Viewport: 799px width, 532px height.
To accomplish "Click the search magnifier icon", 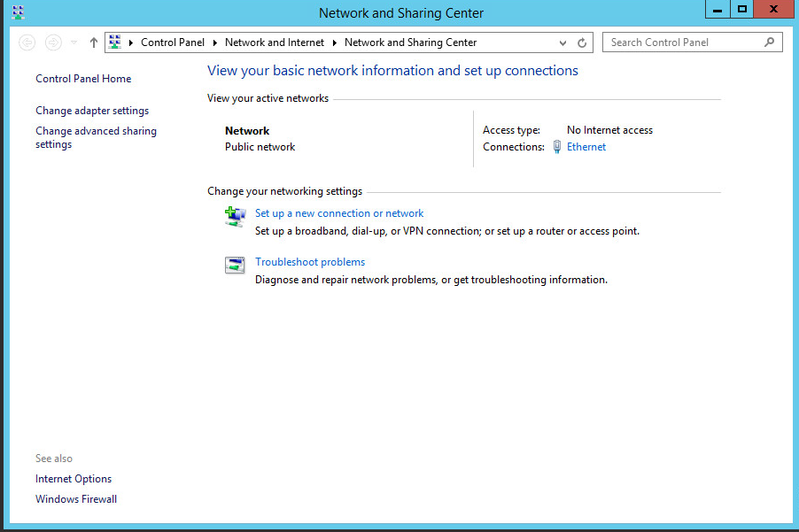I will (x=769, y=42).
